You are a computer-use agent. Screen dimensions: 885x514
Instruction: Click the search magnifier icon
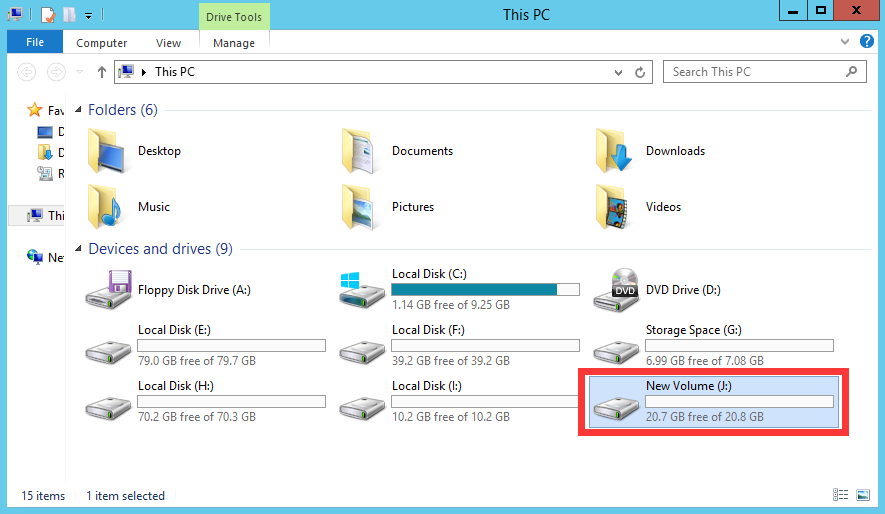(852, 71)
